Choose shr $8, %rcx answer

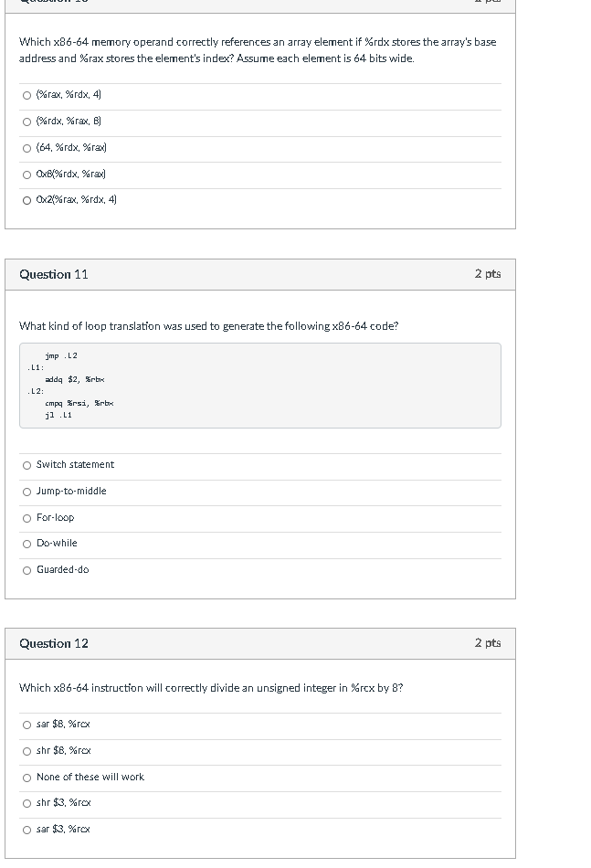point(27,751)
